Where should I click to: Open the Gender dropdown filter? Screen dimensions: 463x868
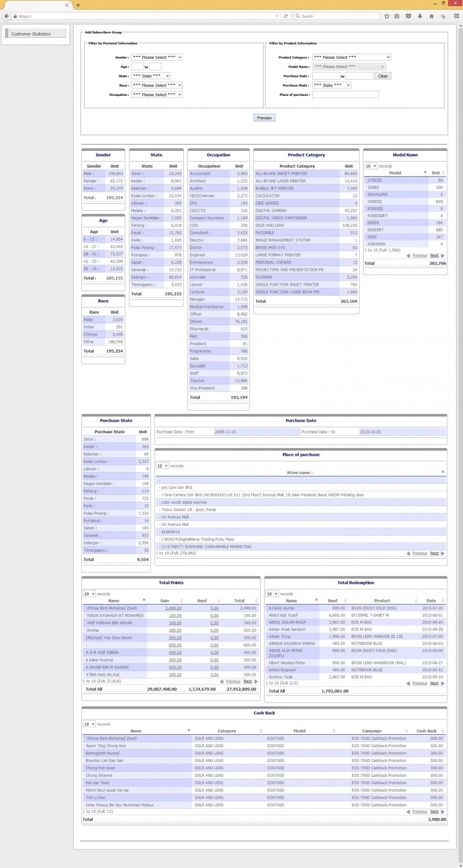[156, 57]
